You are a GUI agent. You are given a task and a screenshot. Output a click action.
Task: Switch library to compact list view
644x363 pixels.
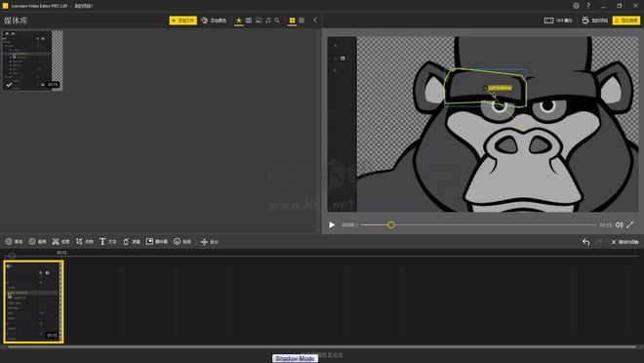(x=302, y=20)
